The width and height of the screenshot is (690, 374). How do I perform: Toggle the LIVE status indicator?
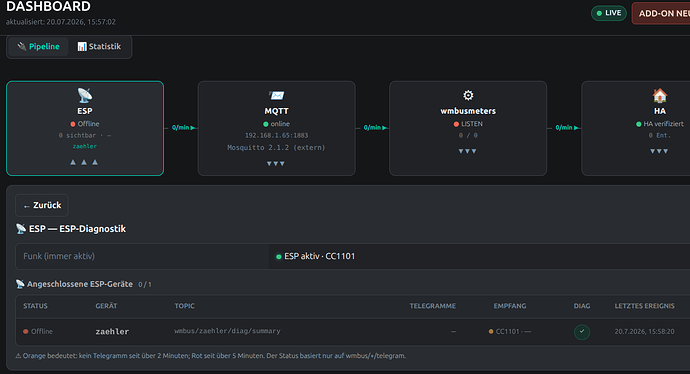coord(609,13)
